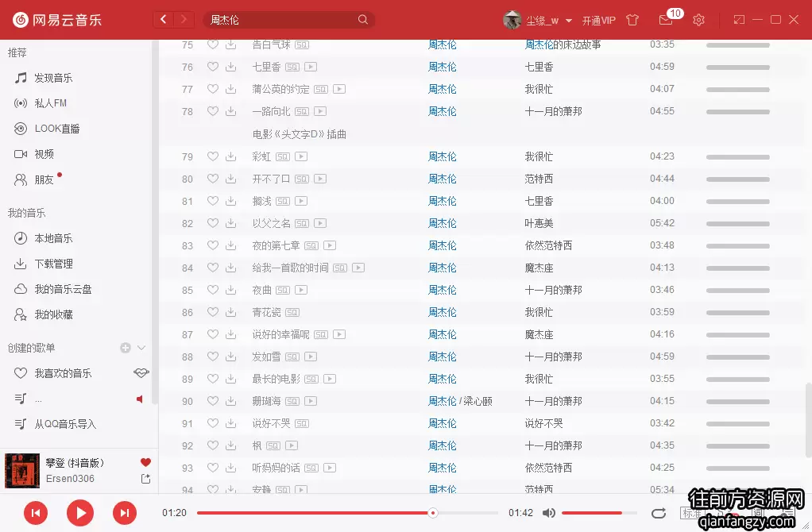
Task: Download song 夜的第七章
Action: pyautogui.click(x=231, y=245)
